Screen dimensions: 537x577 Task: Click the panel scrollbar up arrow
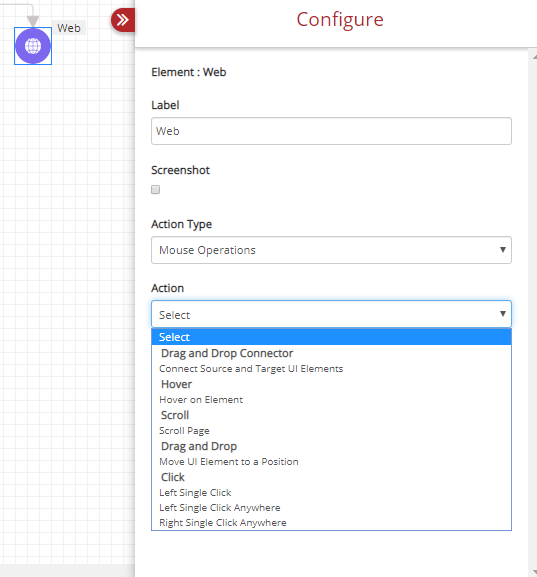tap(534, 57)
